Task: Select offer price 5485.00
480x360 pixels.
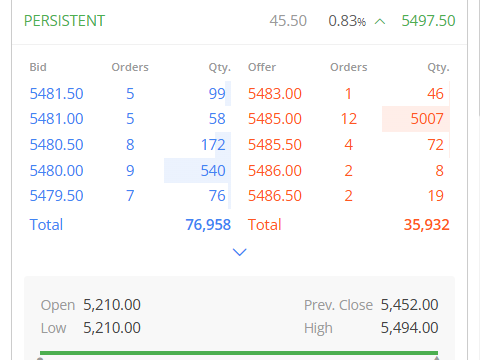Action: tap(275, 119)
